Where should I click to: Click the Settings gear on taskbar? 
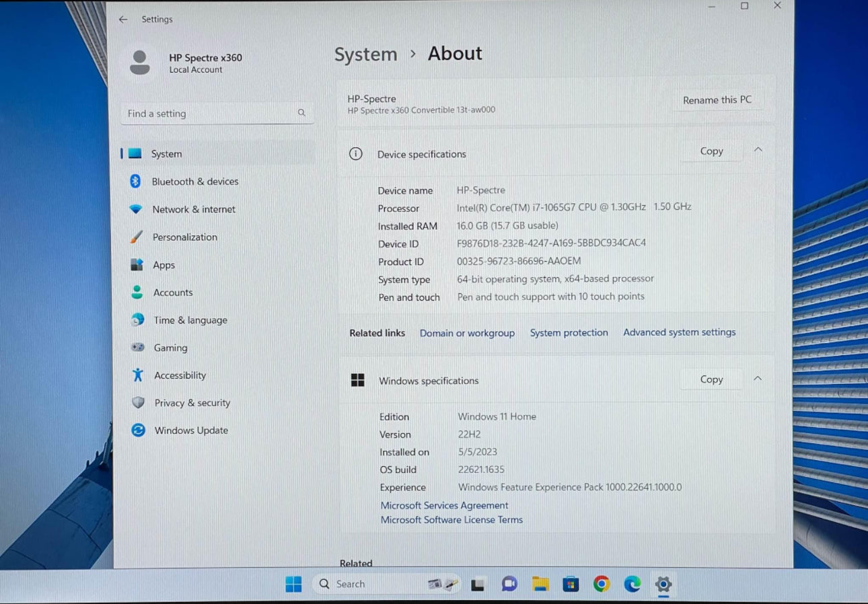coord(663,584)
